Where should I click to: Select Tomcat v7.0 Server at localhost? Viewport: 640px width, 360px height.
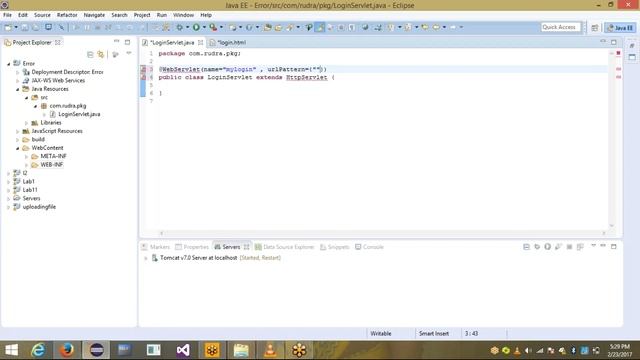coord(198,258)
